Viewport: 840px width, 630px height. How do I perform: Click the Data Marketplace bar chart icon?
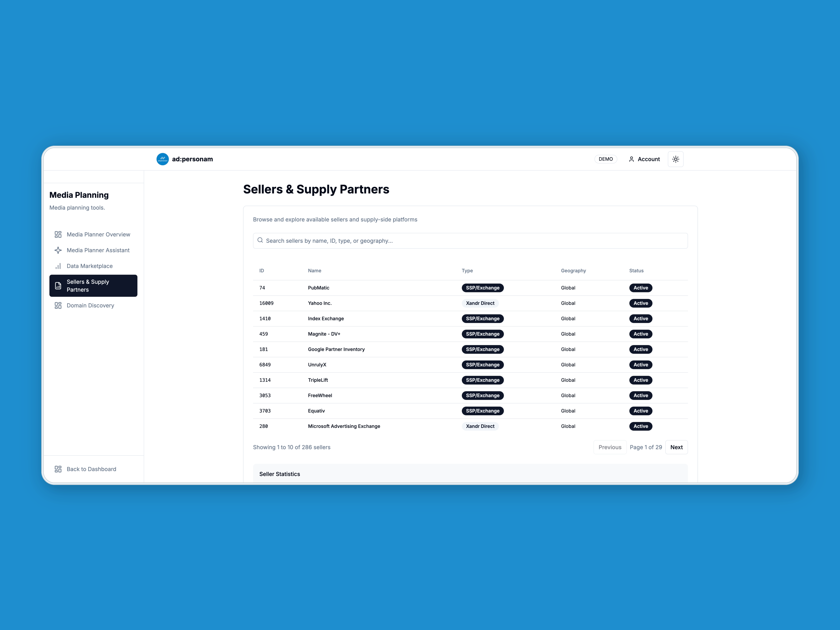(x=58, y=266)
